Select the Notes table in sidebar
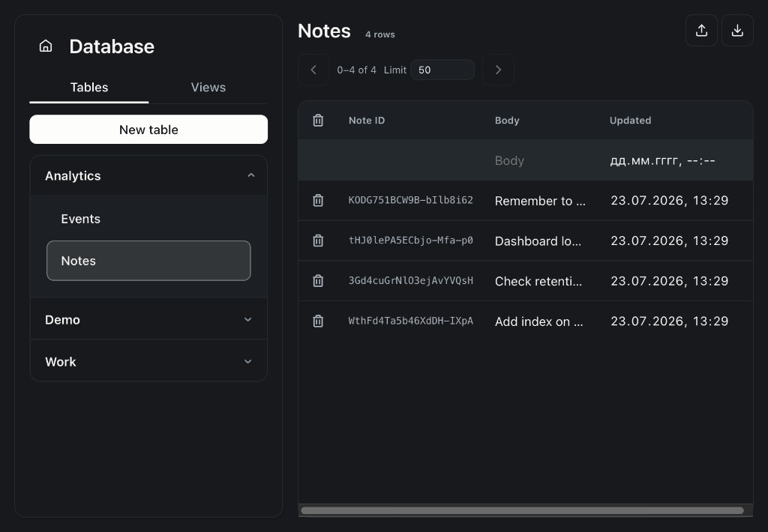This screenshot has height=532, width=768. pos(148,260)
